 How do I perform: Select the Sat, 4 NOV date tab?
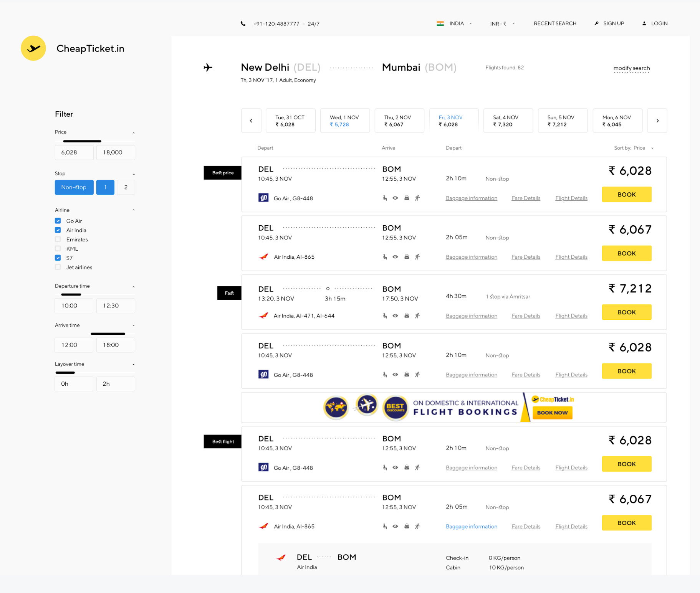(508, 121)
